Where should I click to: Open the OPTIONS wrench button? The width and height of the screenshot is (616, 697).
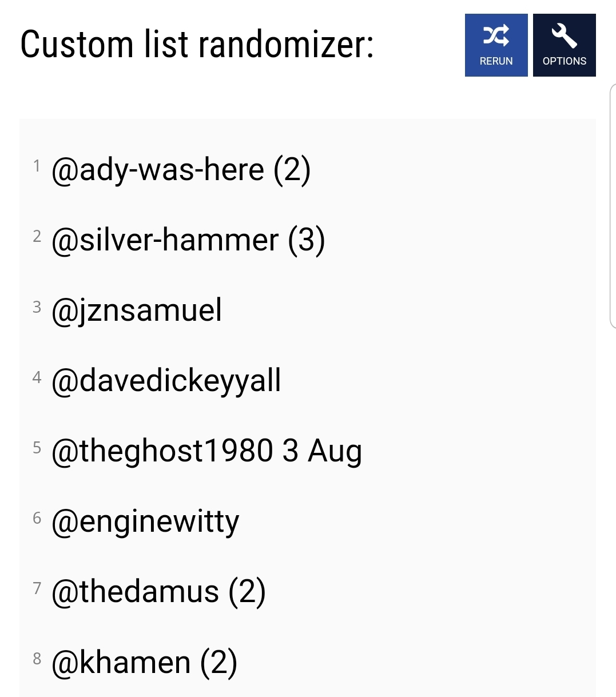[x=564, y=45]
